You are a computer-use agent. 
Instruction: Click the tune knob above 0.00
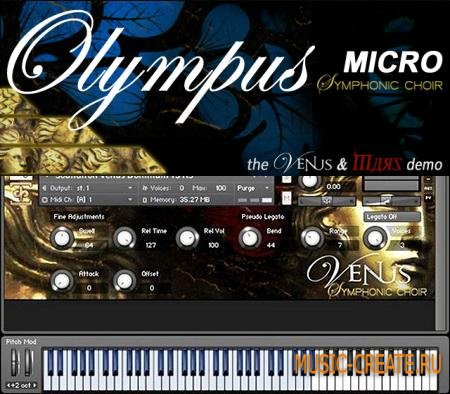[x=310, y=182]
